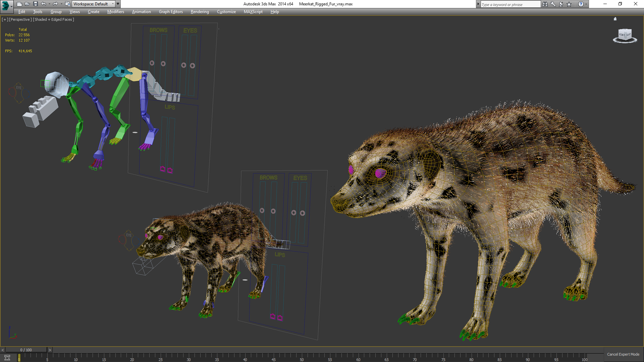Click the Favorites star icon
The height and width of the screenshot is (362, 644).
[x=569, y=4]
